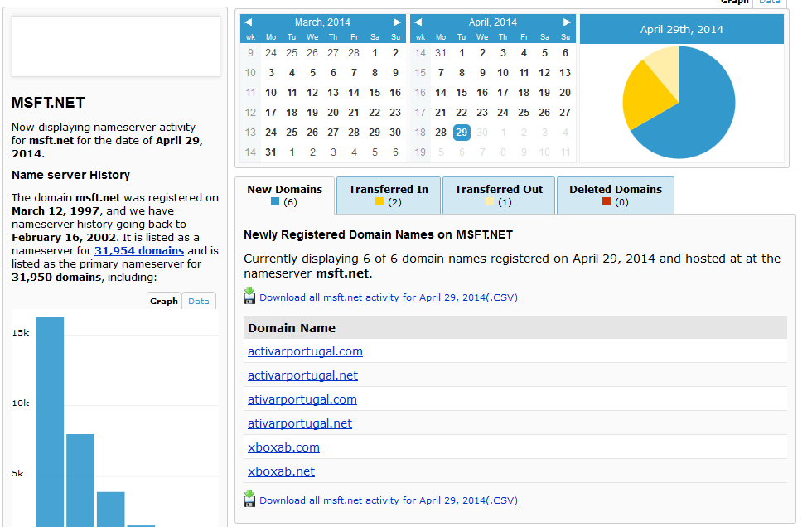812x527 pixels.
Task: Open the xboxab.com link
Action: click(283, 447)
